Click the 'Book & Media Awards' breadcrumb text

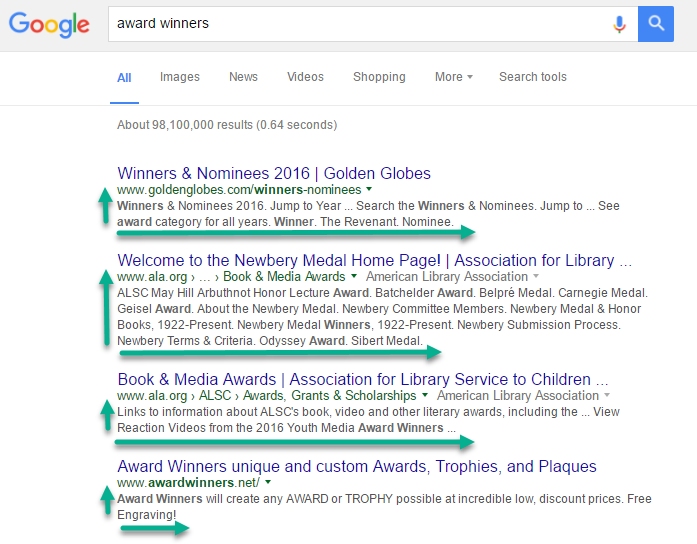[x=284, y=276]
